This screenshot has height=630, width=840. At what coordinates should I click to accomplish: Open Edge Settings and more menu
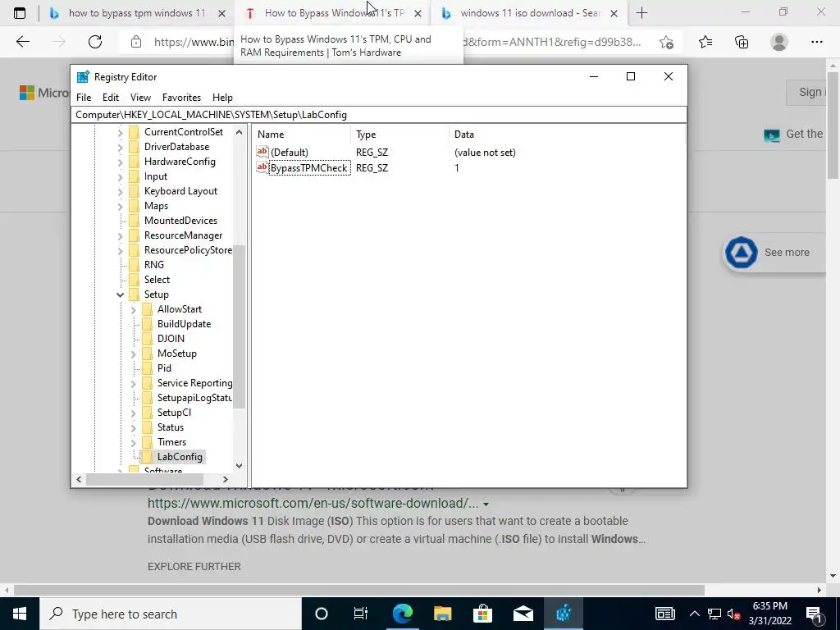(816, 42)
